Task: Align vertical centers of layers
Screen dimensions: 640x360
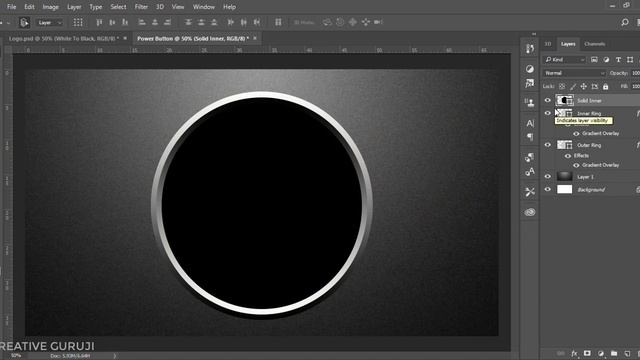Action: [x=112, y=22]
